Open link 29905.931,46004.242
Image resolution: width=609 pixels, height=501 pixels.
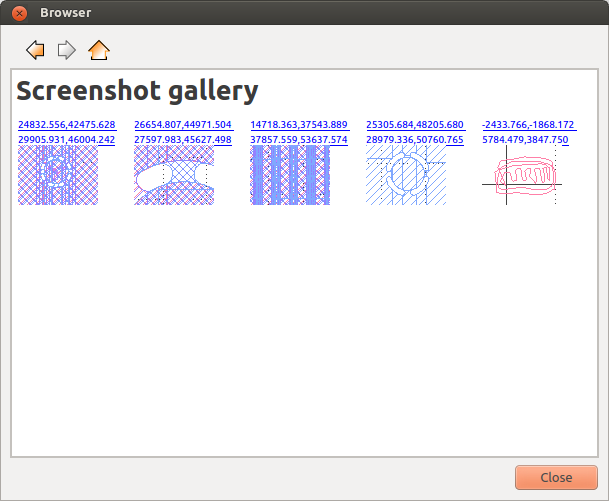point(66,140)
